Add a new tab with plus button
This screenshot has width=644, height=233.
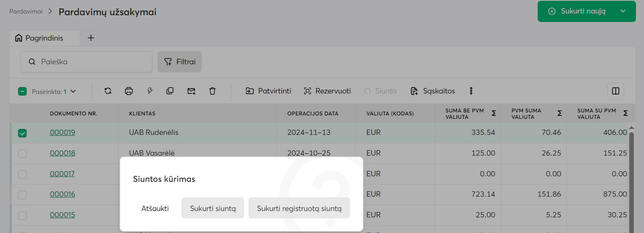[91, 38]
